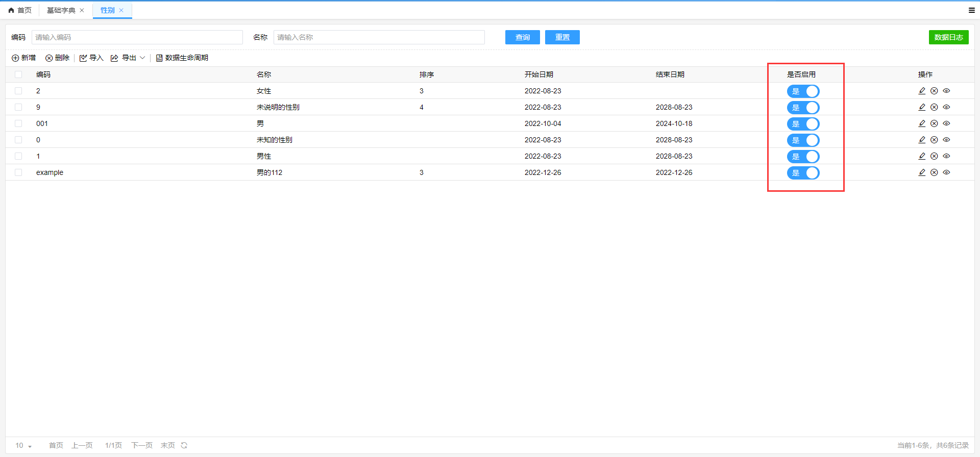Click the edit pencil icon for 女性 row
The height and width of the screenshot is (457, 980).
coord(922,91)
